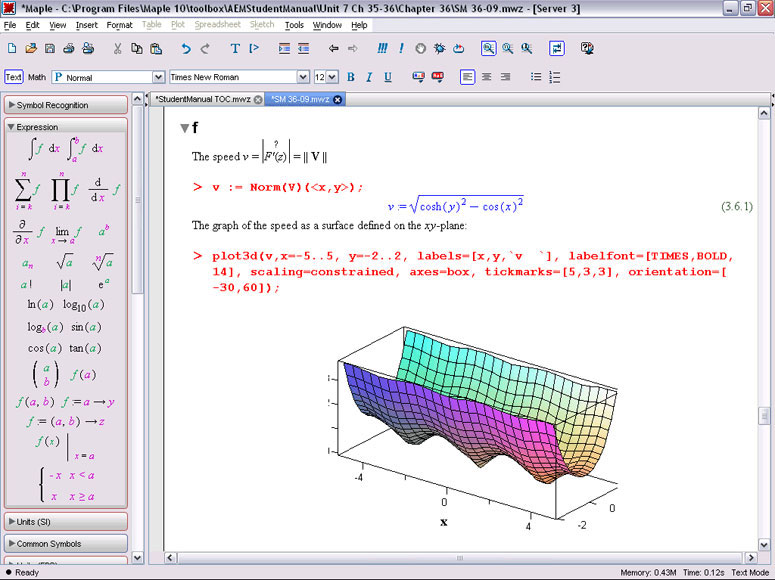Click the Insert plain text 'T' icon
The height and width of the screenshot is (580, 775).
(x=235, y=48)
